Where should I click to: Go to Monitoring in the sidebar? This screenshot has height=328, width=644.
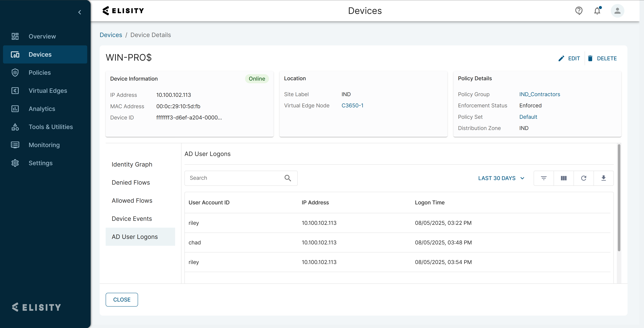(x=44, y=145)
